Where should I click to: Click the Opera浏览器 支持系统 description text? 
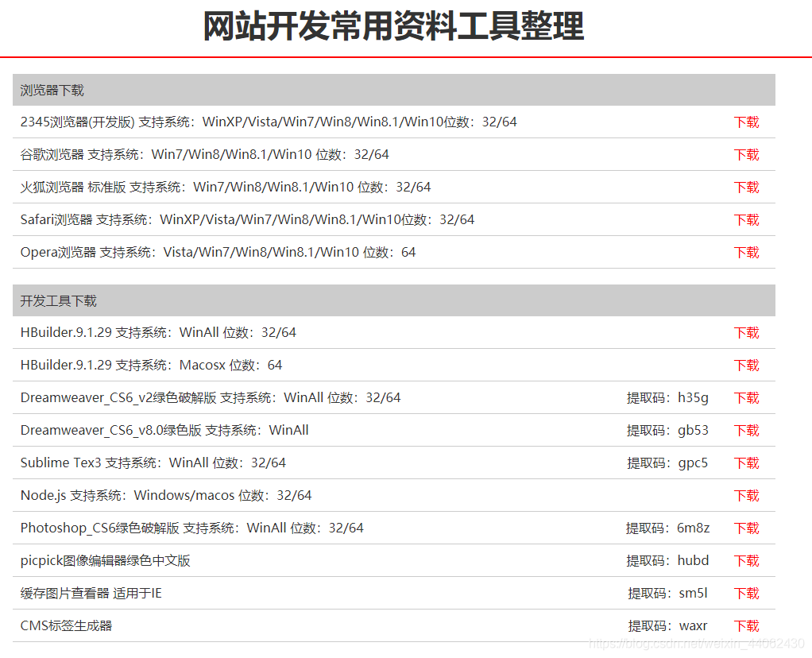[x=218, y=253]
